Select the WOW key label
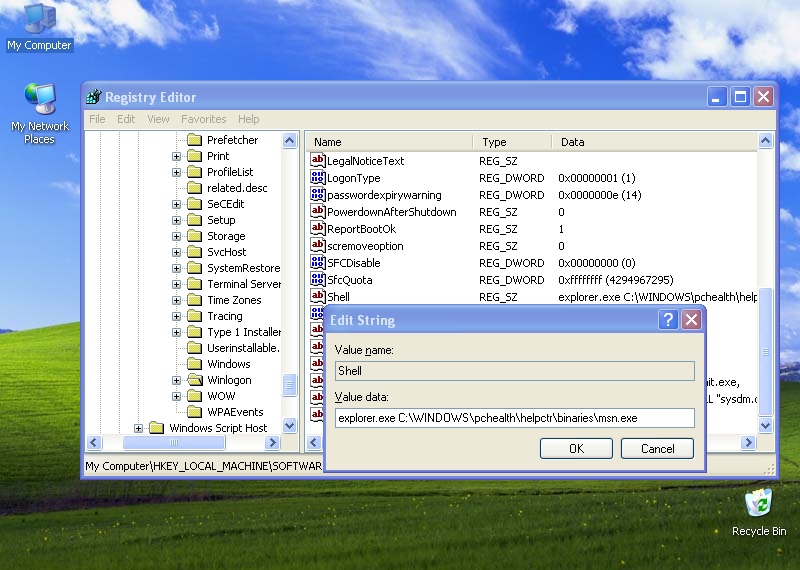 point(221,396)
